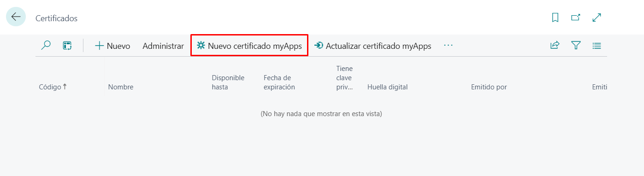Click the Emitido por column header
This screenshot has width=644, height=176.
489,87
